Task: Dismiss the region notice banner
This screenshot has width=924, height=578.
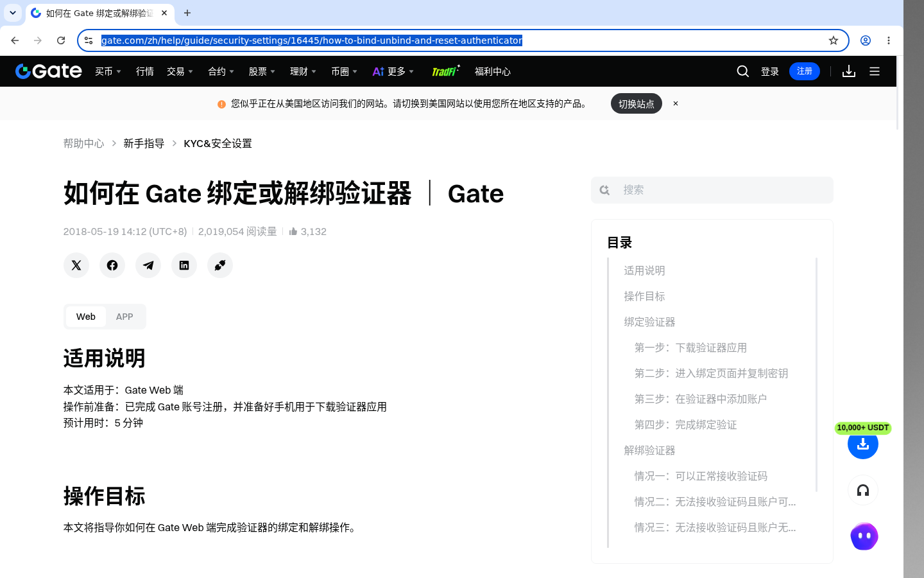Action: coord(676,103)
